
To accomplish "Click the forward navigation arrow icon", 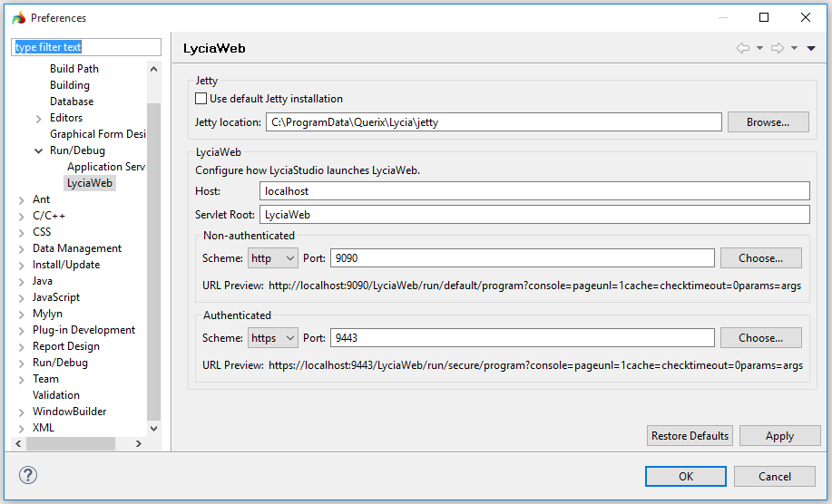I will (777, 48).
